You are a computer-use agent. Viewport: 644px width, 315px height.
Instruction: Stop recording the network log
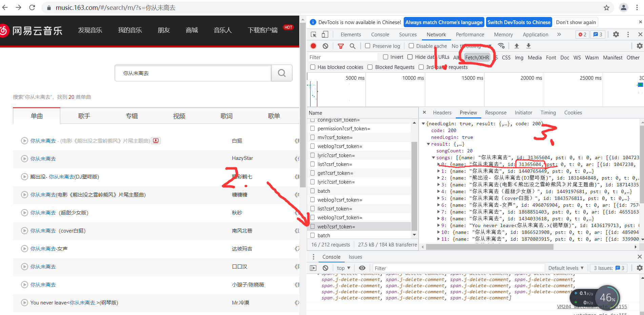point(313,46)
